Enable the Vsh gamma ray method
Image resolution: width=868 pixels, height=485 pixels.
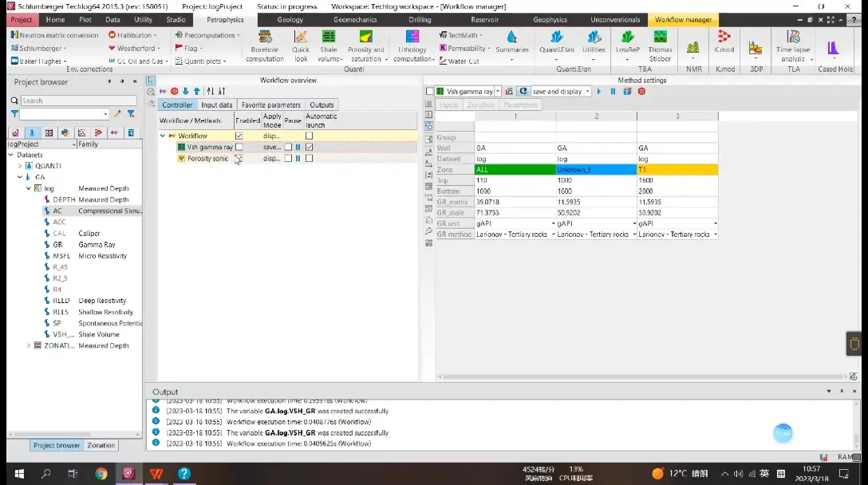(x=239, y=148)
